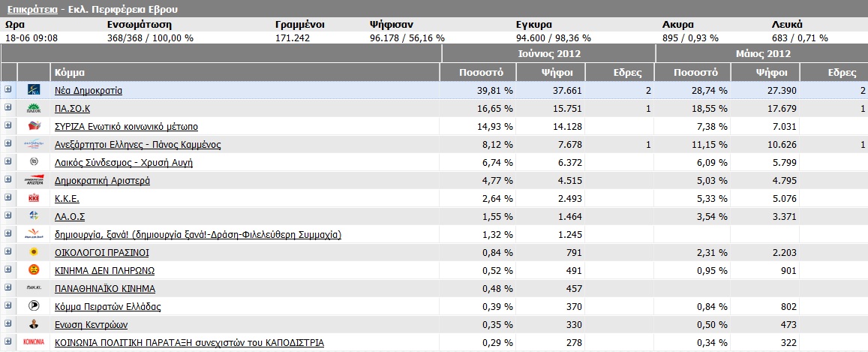Screen dimensions: 868x352
Task: Click the Μάιος 2012 column group header
Action: 761,54
